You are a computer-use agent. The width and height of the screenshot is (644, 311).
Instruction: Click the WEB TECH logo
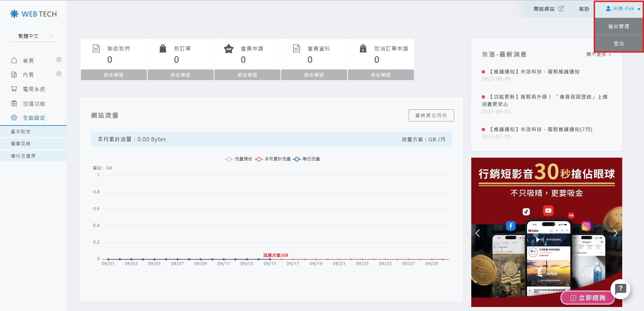tap(34, 14)
